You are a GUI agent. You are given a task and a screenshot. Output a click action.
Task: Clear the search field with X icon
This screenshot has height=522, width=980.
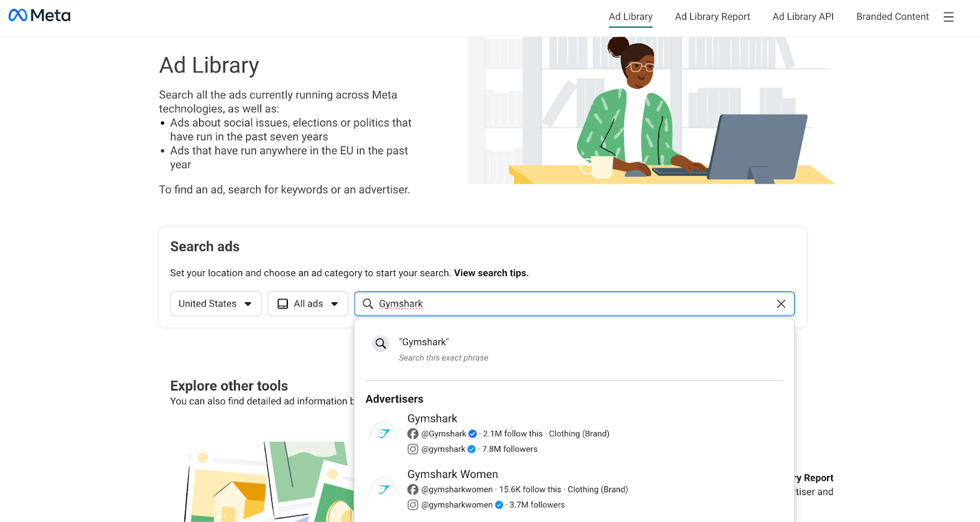coord(781,304)
